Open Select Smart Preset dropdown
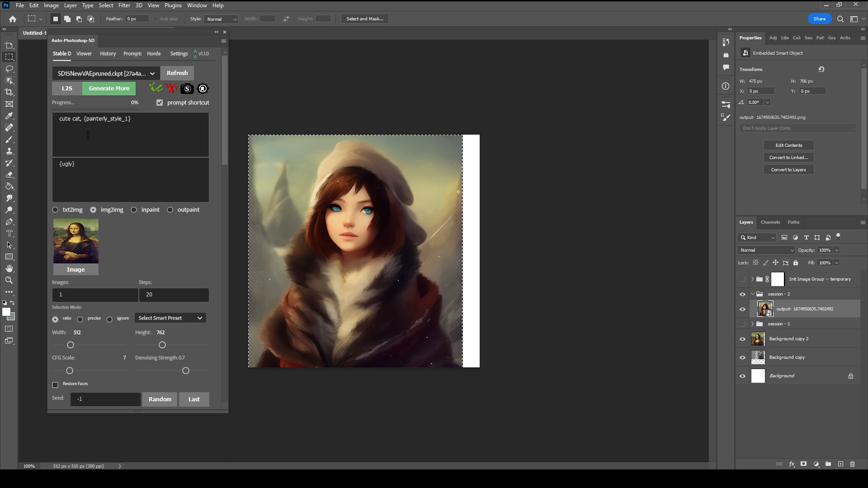868x488 pixels. [x=170, y=318]
